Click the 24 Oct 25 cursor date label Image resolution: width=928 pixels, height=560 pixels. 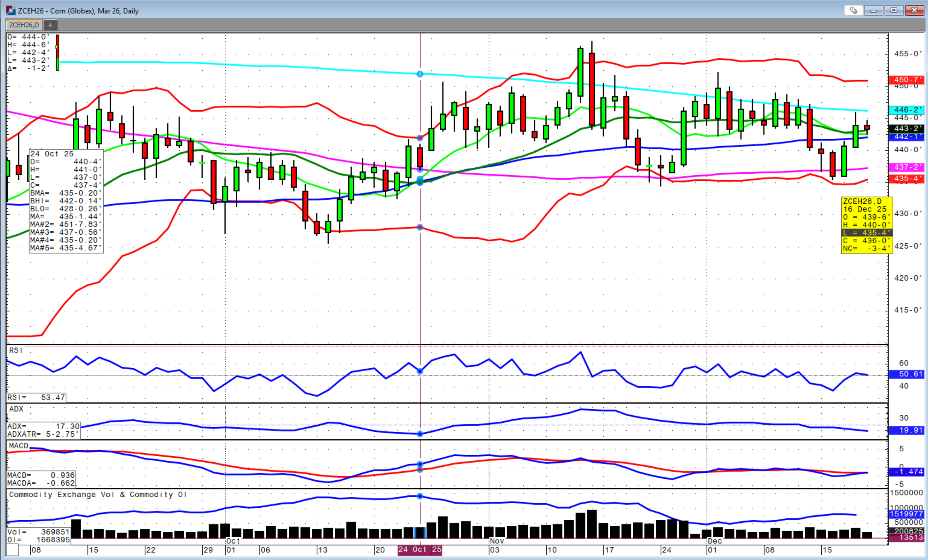420,550
